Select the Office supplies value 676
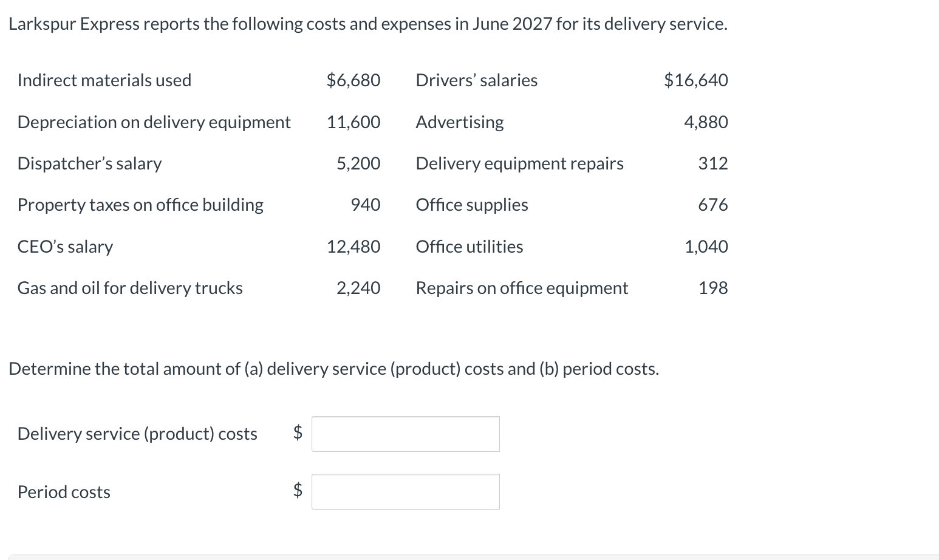 click(712, 205)
